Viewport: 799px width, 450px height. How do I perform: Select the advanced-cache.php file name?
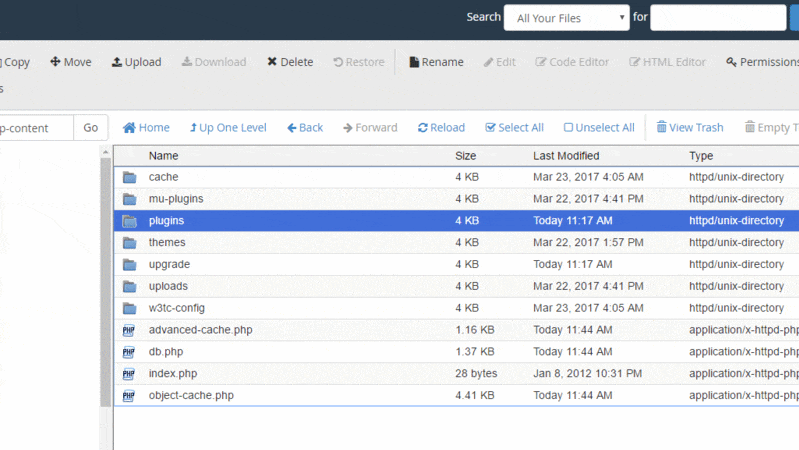point(201,330)
